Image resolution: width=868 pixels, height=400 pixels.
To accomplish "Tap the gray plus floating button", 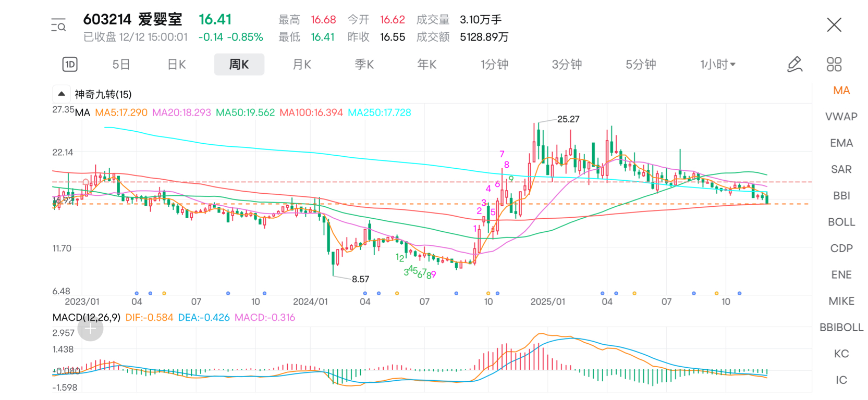I will tap(90, 328).
